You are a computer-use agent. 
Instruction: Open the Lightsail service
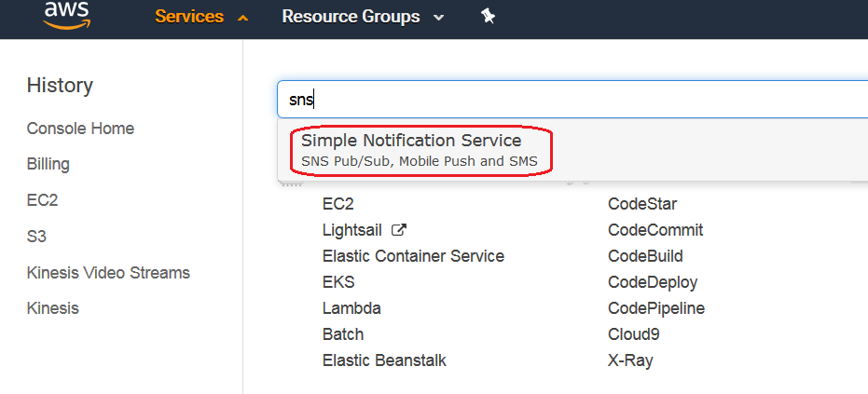coord(352,230)
